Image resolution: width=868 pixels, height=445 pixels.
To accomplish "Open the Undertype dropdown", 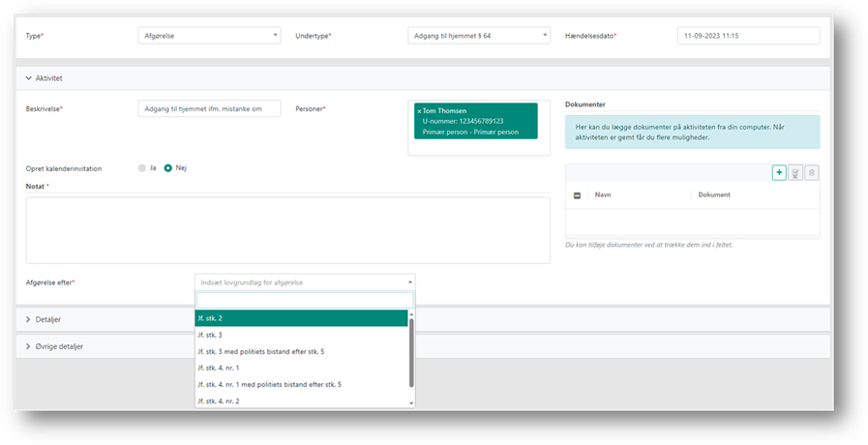I will tap(478, 36).
